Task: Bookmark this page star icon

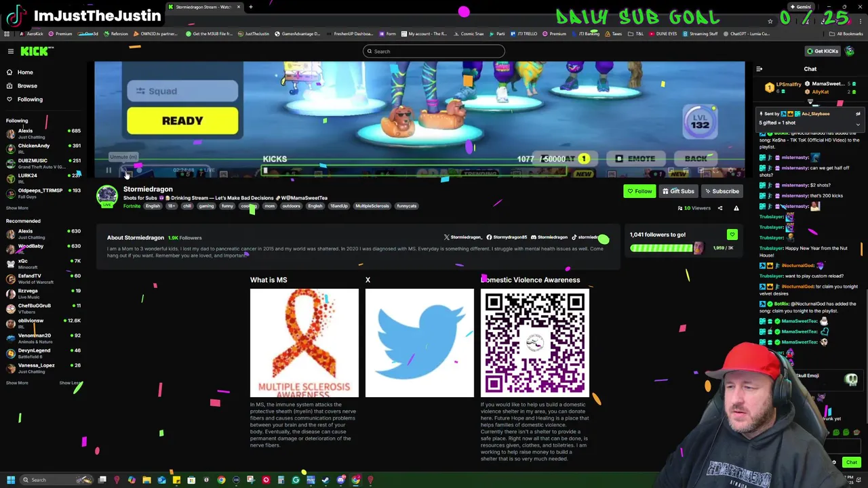Action: [x=770, y=21]
